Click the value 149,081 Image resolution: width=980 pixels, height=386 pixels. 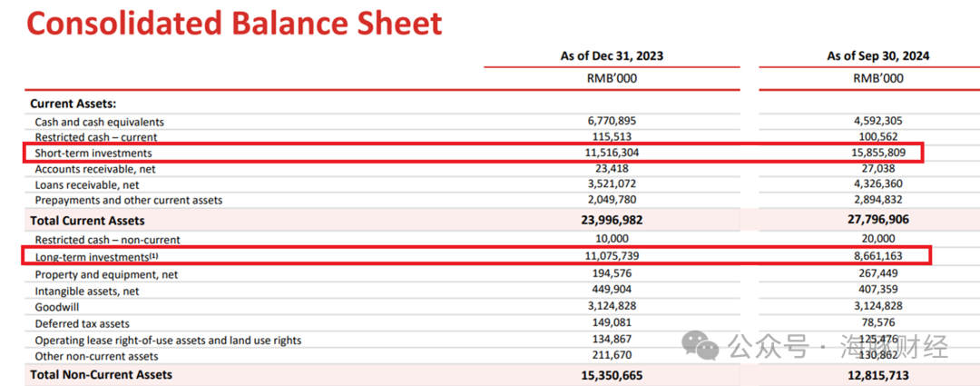tap(612, 322)
